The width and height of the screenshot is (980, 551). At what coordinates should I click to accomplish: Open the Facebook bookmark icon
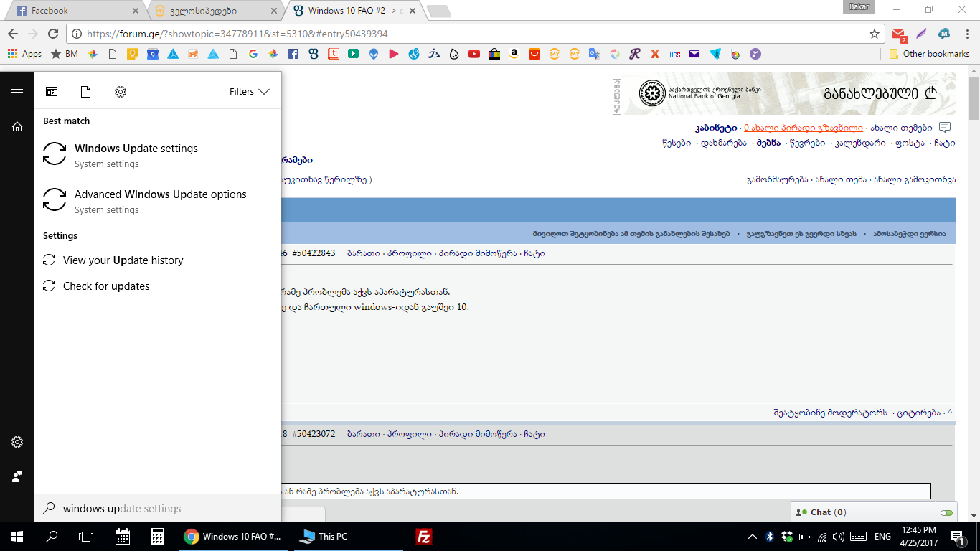(x=293, y=54)
